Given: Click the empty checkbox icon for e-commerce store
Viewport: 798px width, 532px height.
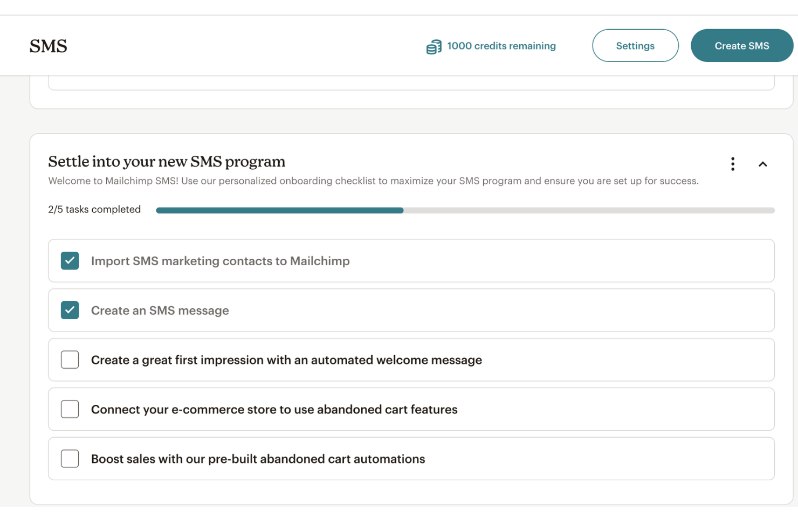Looking at the screenshot, I should point(70,409).
